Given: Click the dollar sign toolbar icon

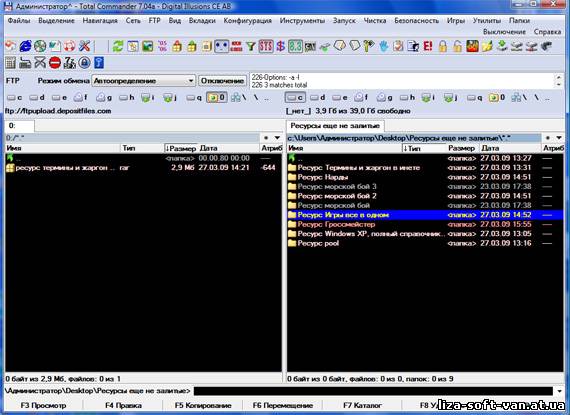Looking at the screenshot, I should (x=281, y=47).
